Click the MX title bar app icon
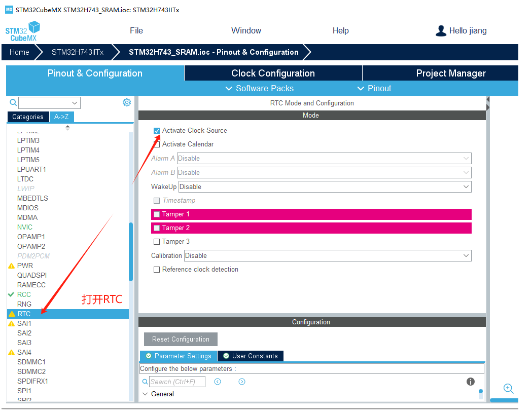 click(9, 10)
